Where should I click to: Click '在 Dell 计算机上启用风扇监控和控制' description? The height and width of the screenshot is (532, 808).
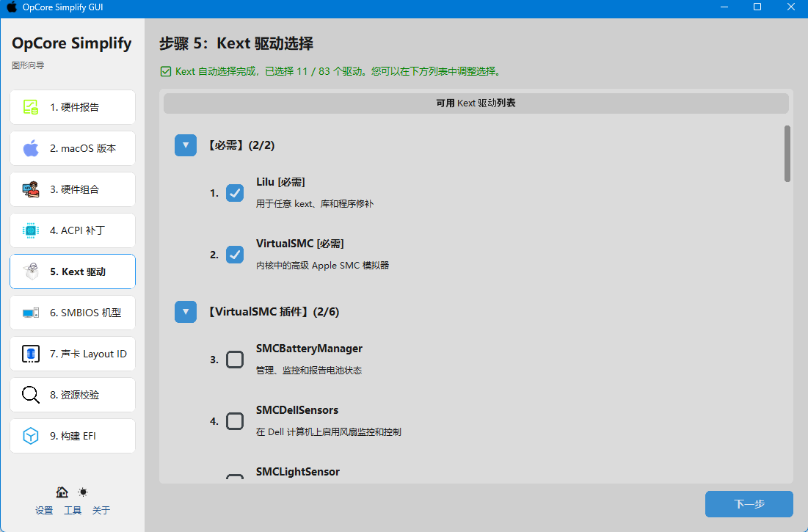click(x=329, y=432)
